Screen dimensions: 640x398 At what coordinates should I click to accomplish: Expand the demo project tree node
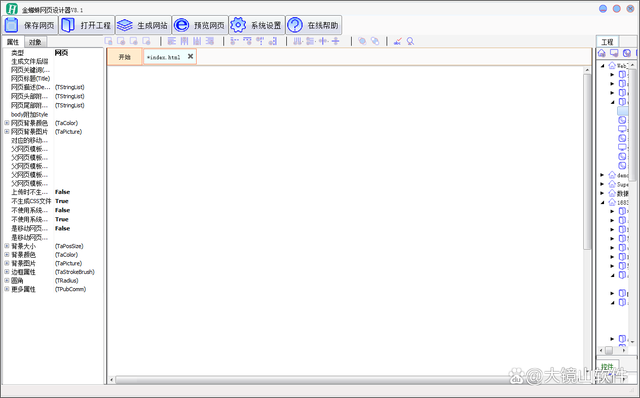[602, 175]
